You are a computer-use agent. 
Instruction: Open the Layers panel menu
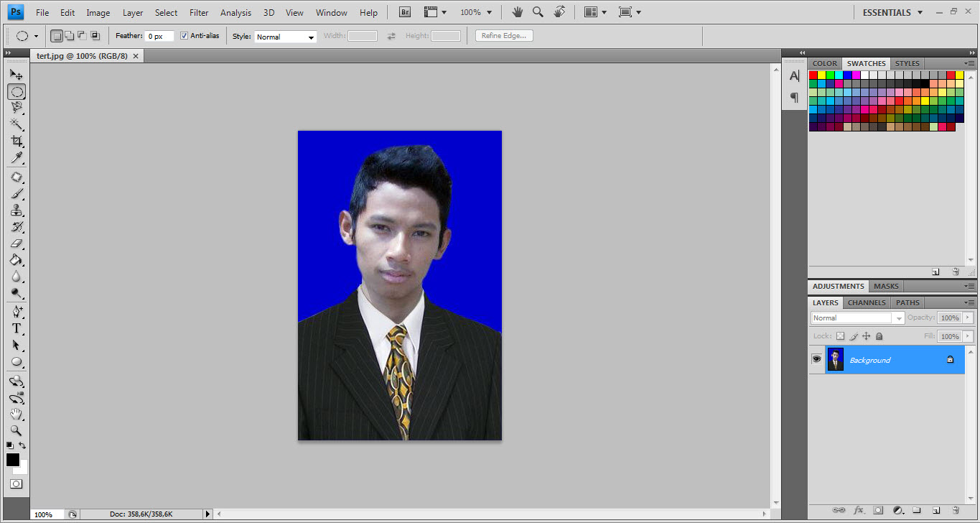[x=971, y=302]
